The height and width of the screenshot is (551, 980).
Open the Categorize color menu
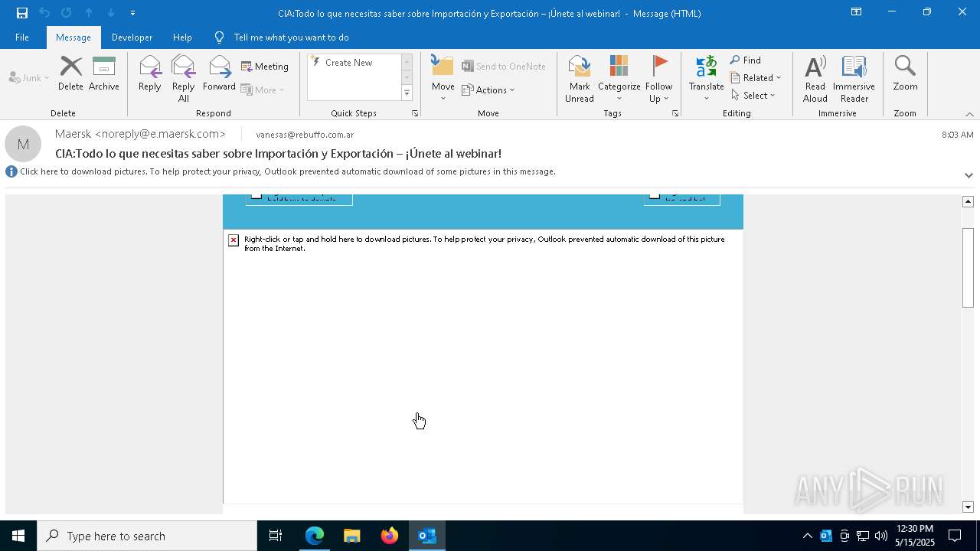click(619, 79)
